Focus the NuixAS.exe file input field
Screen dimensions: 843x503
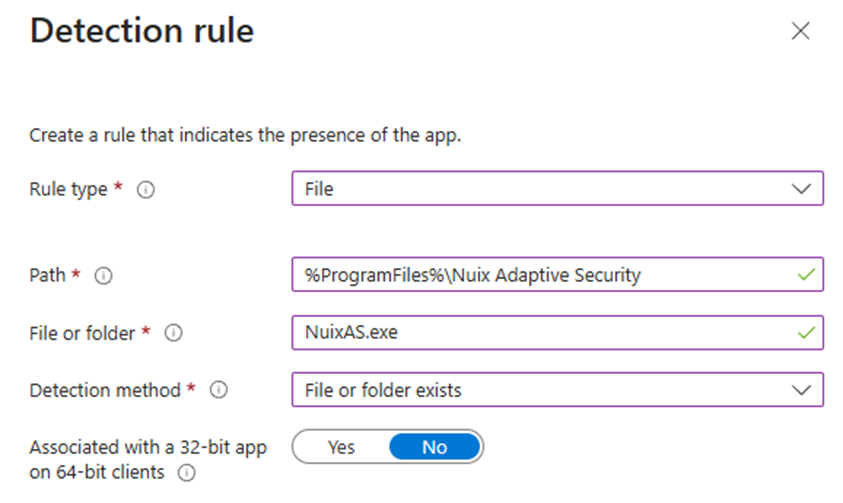pos(540,332)
